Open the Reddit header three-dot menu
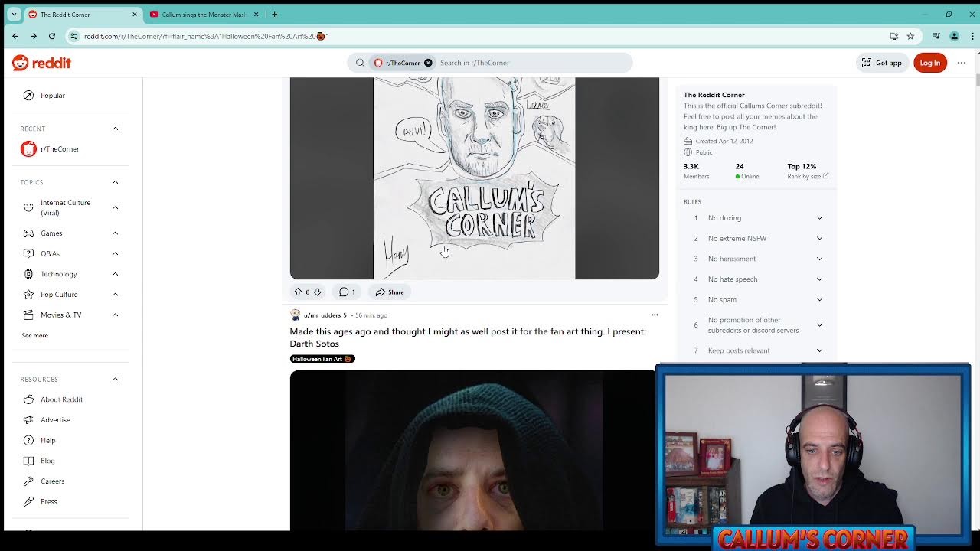The image size is (980, 551). [x=962, y=63]
